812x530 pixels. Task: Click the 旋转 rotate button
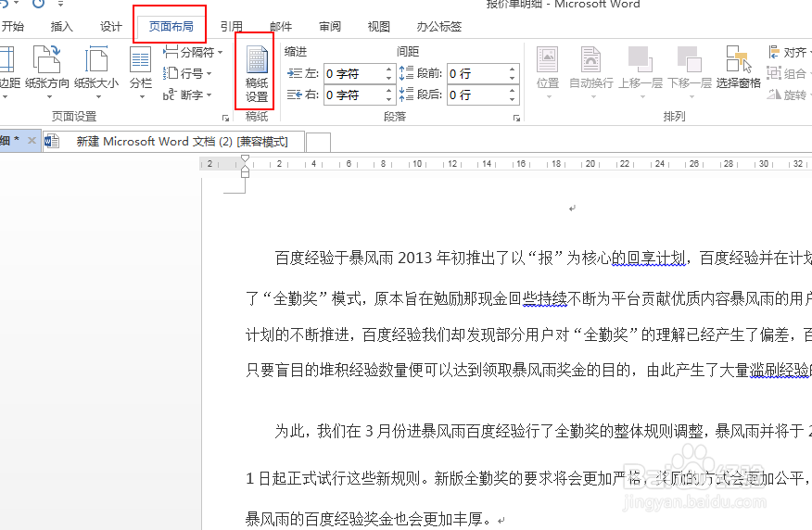[x=787, y=95]
